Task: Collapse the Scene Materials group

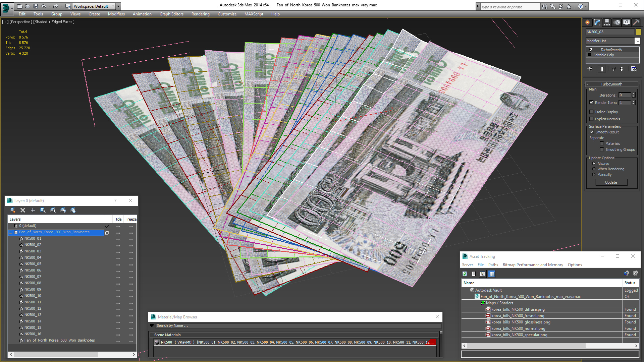Action: click(x=152, y=335)
